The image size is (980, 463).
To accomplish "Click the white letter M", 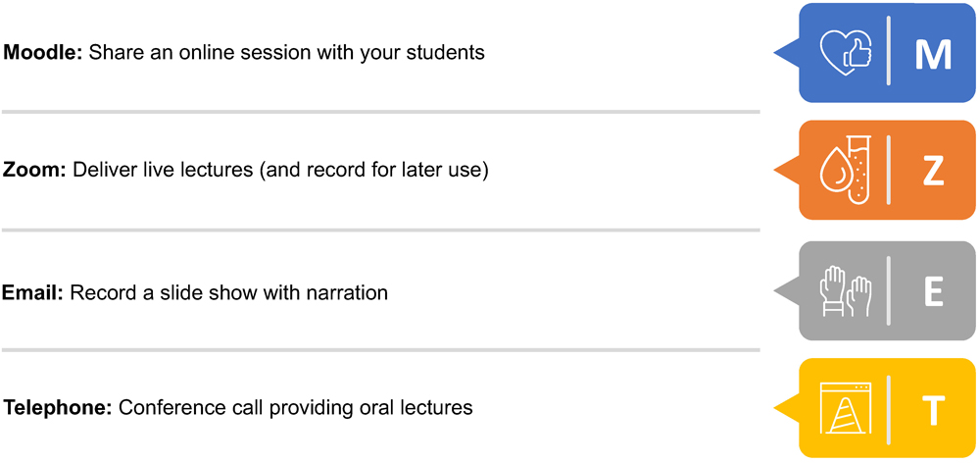I will pyautogui.click(x=933, y=54).
